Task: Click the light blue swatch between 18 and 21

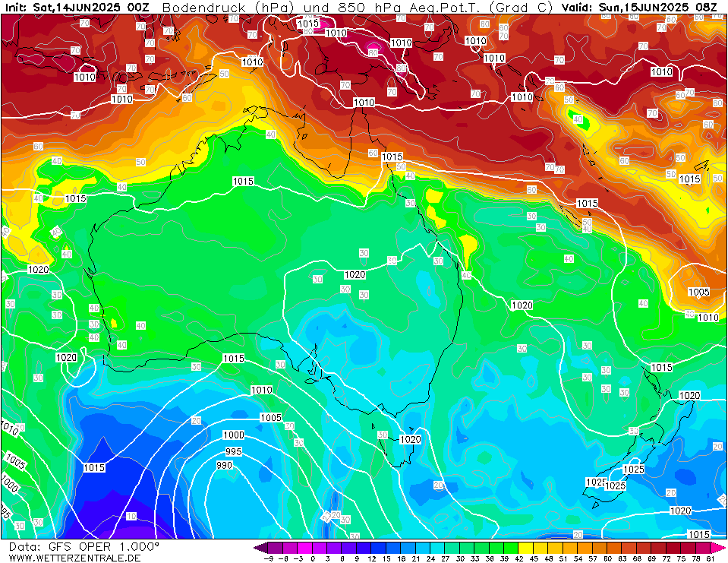Action: [x=408, y=548]
